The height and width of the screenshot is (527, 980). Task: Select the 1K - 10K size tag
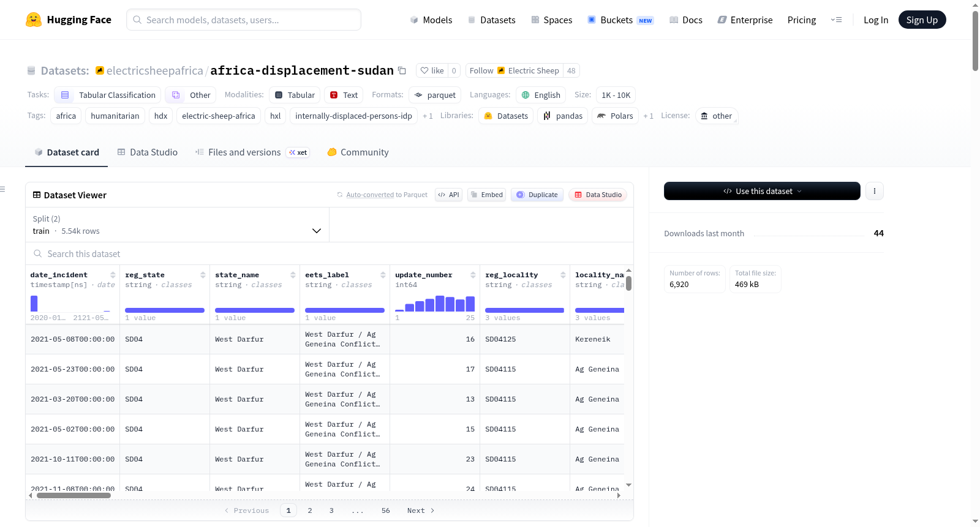click(x=616, y=95)
